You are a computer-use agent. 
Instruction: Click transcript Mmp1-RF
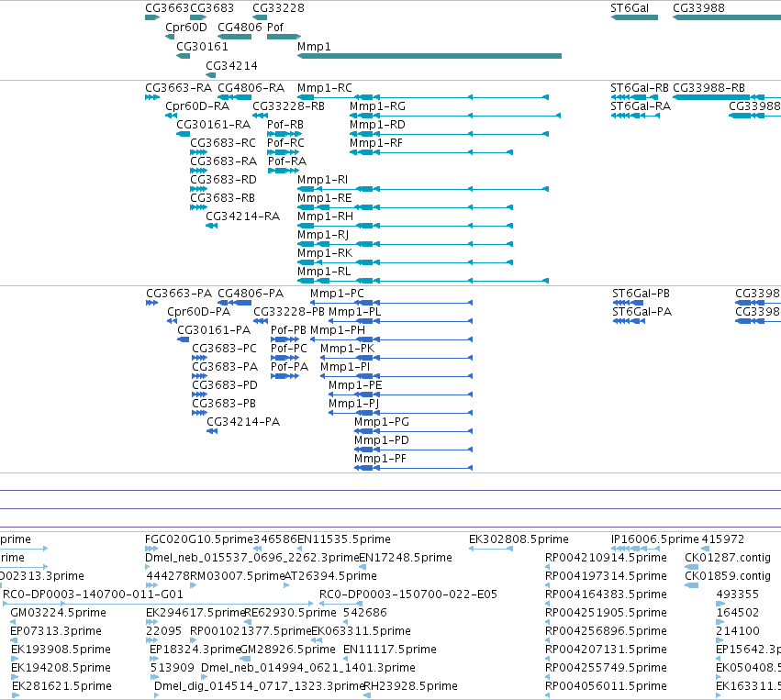tap(431, 152)
